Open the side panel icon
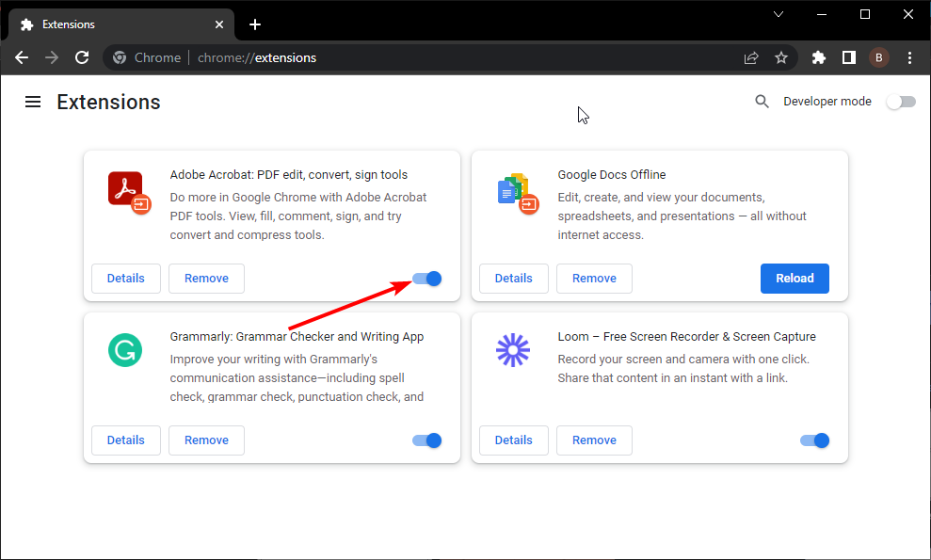Viewport: 931px width, 560px height. 849,57
